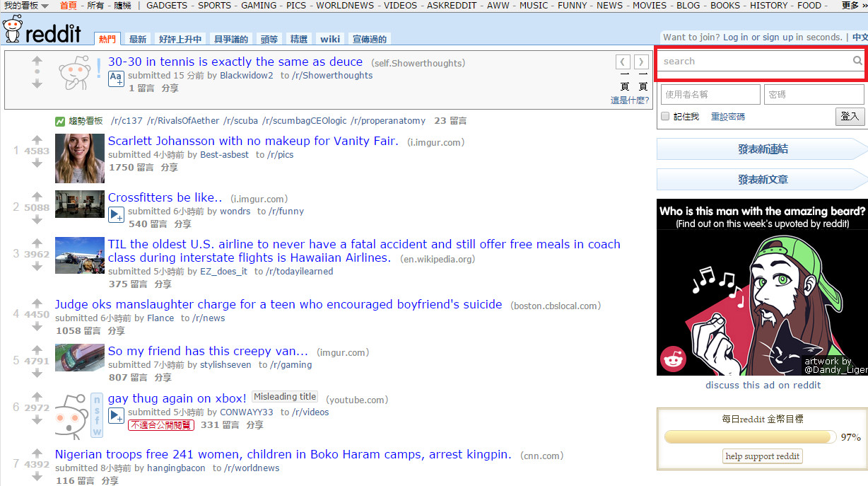Open the Nigerian troops post title
The height and width of the screenshot is (486, 868).
tap(283, 455)
